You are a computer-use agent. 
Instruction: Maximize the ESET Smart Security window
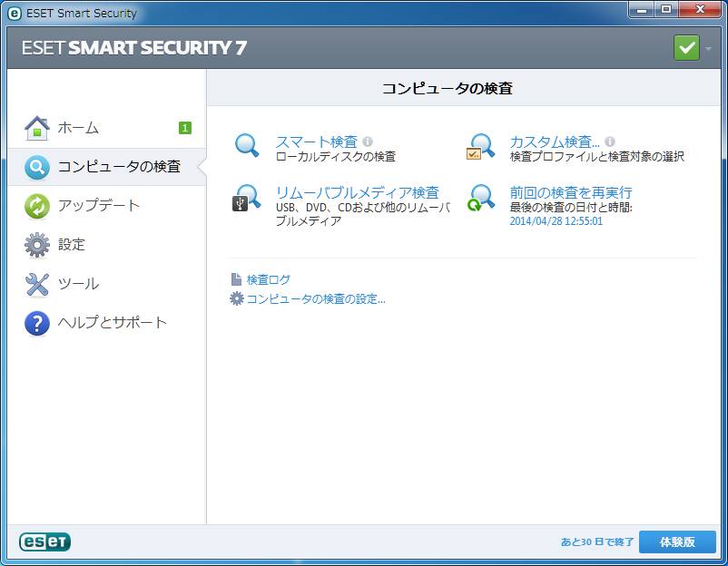click(x=666, y=10)
